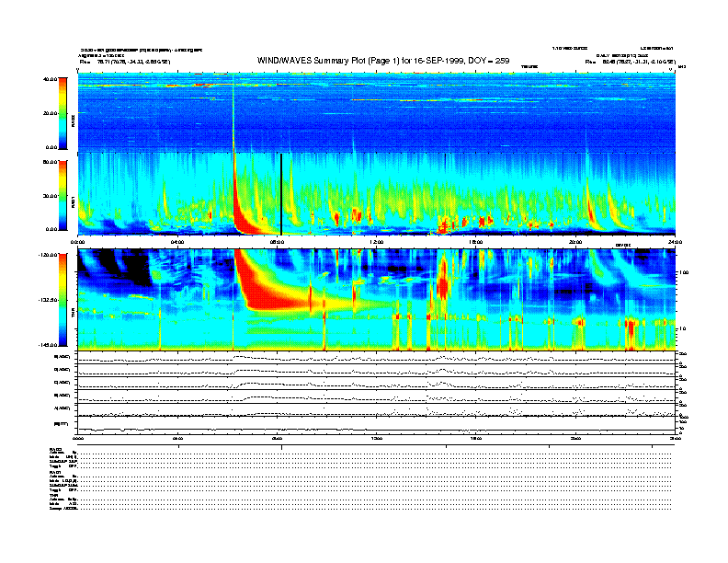
Task: Select the RAD1 color scale bar
Action: pyautogui.click(x=63, y=195)
